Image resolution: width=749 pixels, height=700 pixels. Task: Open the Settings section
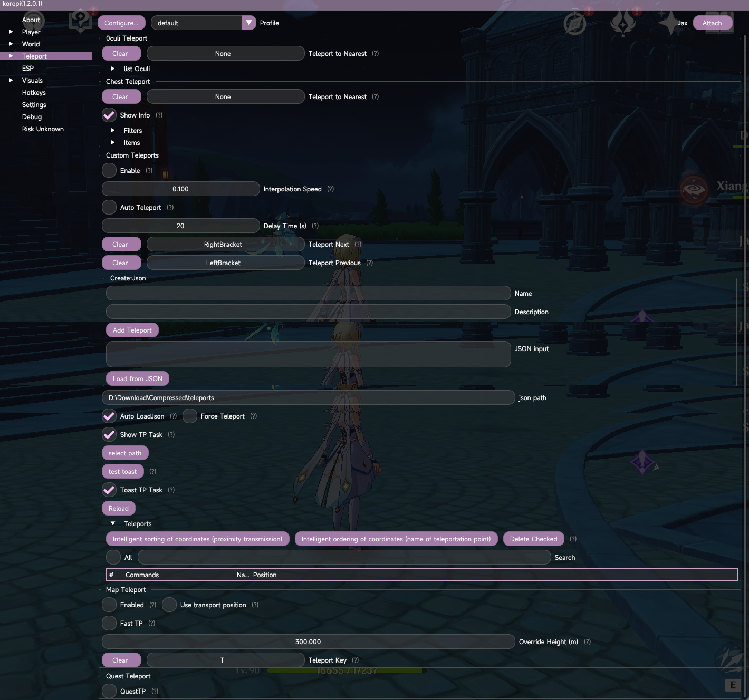click(x=34, y=105)
